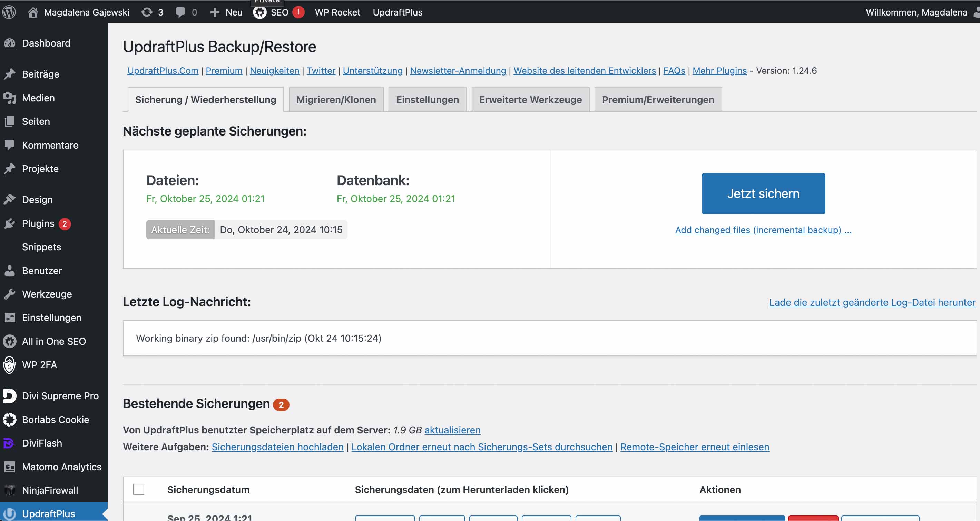Click the Benutzer user icon
The height and width of the screenshot is (521, 980).
[x=10, y=271]
